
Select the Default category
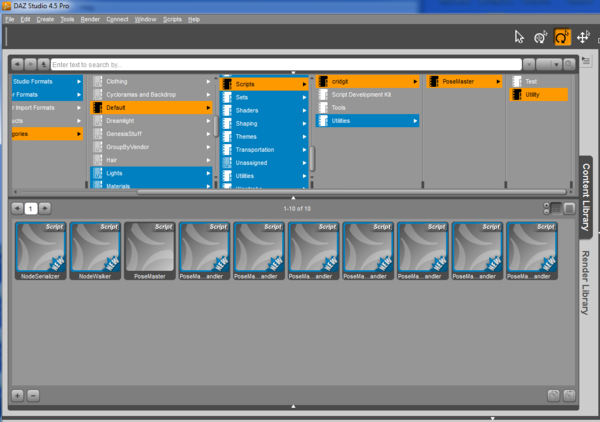tap(152, 108)
